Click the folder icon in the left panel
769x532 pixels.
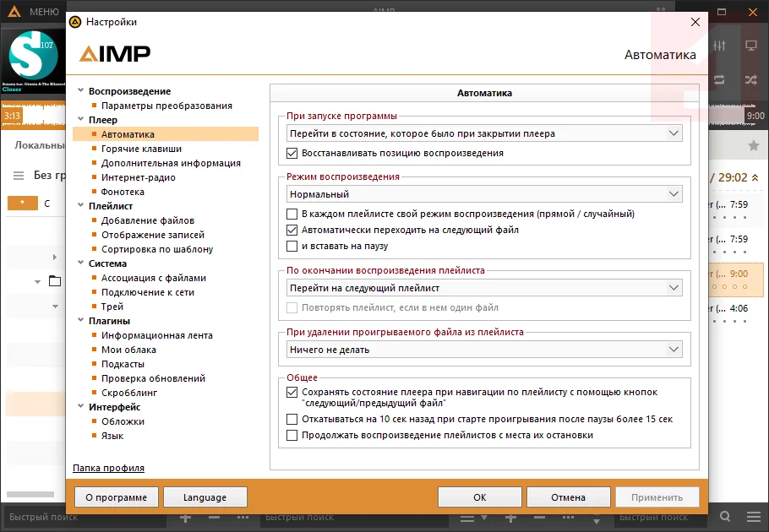tap(55, 280)
